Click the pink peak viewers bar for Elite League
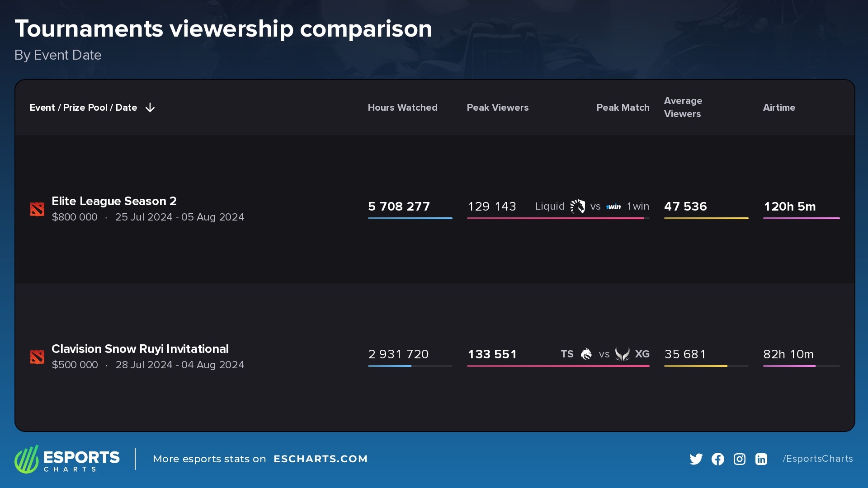Viewport: 868px width, 488px height. [556, 217]
